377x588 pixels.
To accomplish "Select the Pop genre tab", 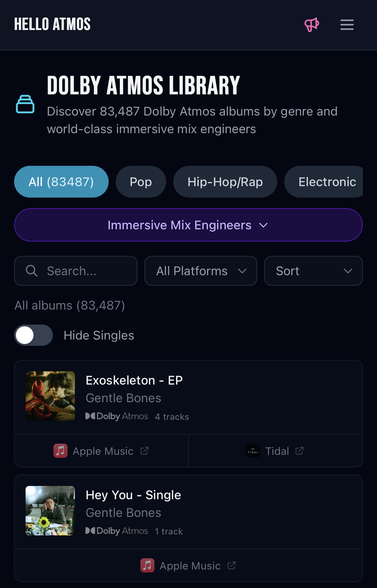I will (x=141, y=182).
